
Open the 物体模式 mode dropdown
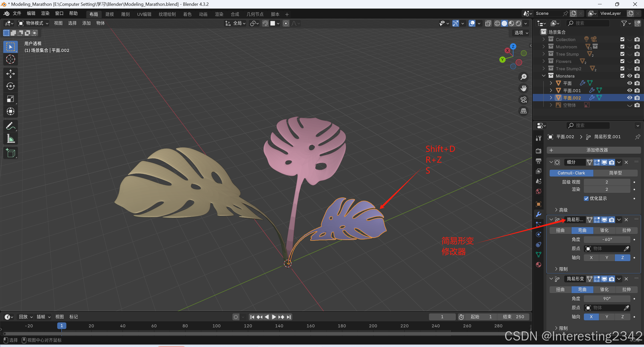point(33,23)
